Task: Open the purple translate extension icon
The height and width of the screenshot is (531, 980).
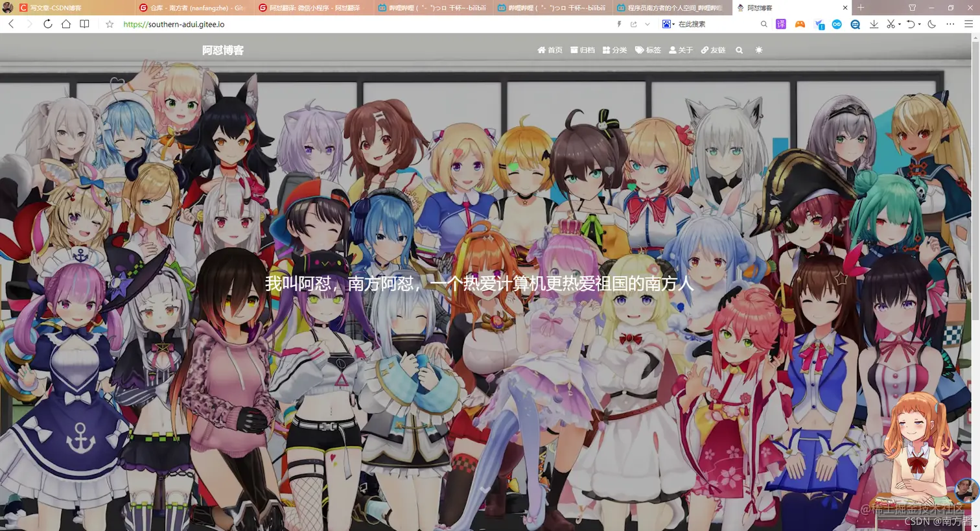Action: [x=781, y=24]
